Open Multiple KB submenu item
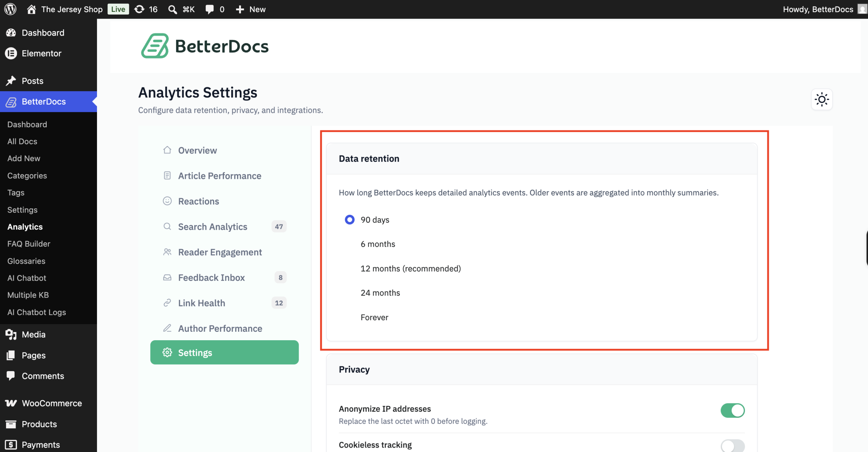 click(x=28, y=295)
